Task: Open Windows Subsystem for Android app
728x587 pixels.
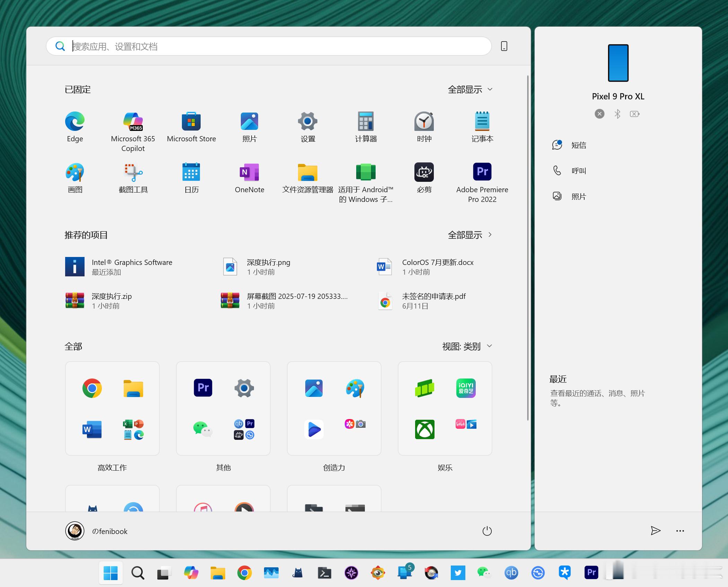Action: click(x=366, y=183)
